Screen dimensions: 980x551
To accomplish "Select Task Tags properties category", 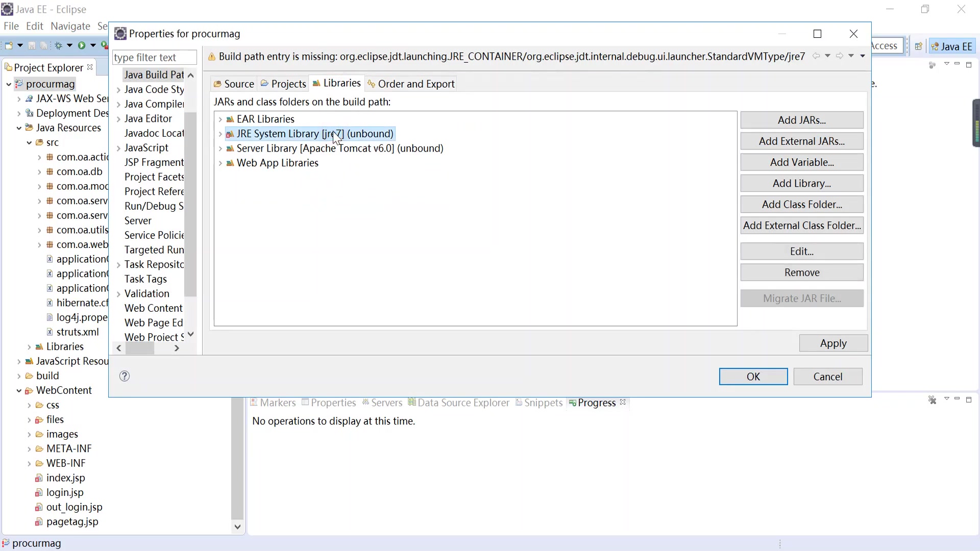I will (145, 279).
